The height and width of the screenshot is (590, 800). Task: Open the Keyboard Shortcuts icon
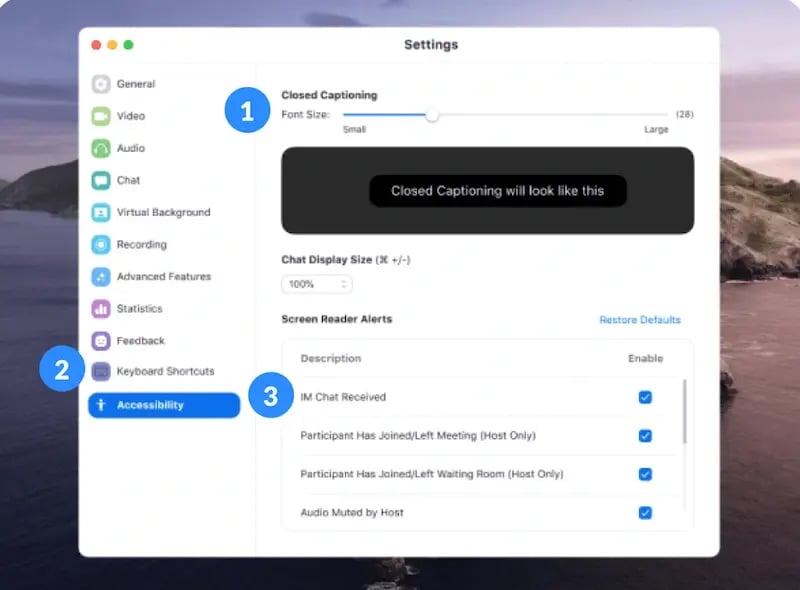point(104,371)
